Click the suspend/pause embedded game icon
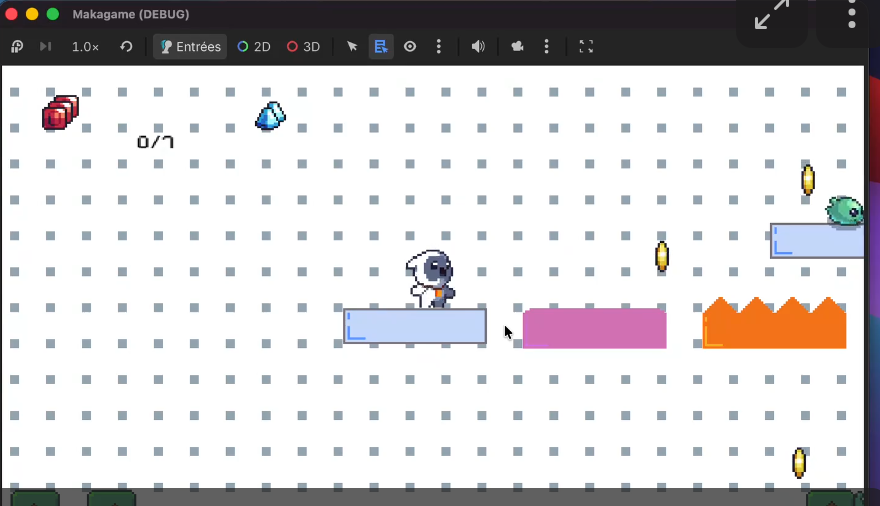The width and height of the screenshot is (880, 506). click(x=17, y=47)
